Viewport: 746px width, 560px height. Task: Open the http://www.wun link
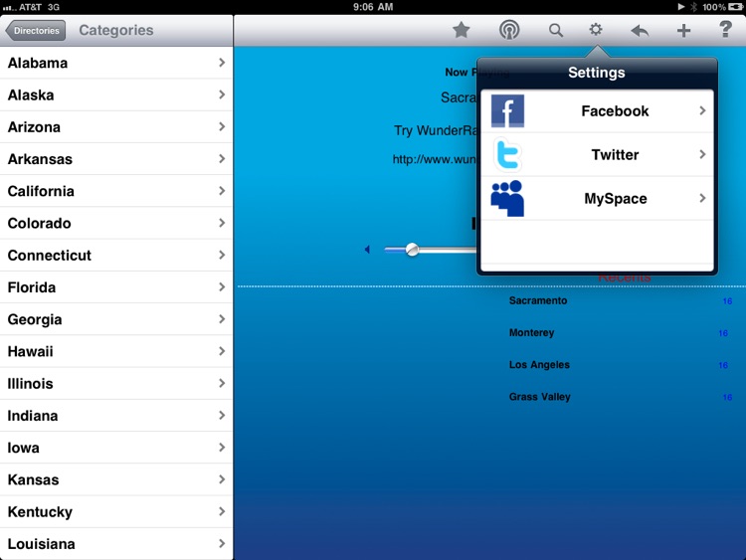tap(434, 159)
